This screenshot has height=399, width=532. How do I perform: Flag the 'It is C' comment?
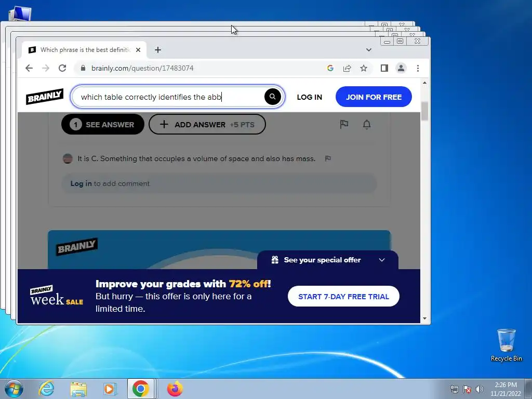coord(328,158)
